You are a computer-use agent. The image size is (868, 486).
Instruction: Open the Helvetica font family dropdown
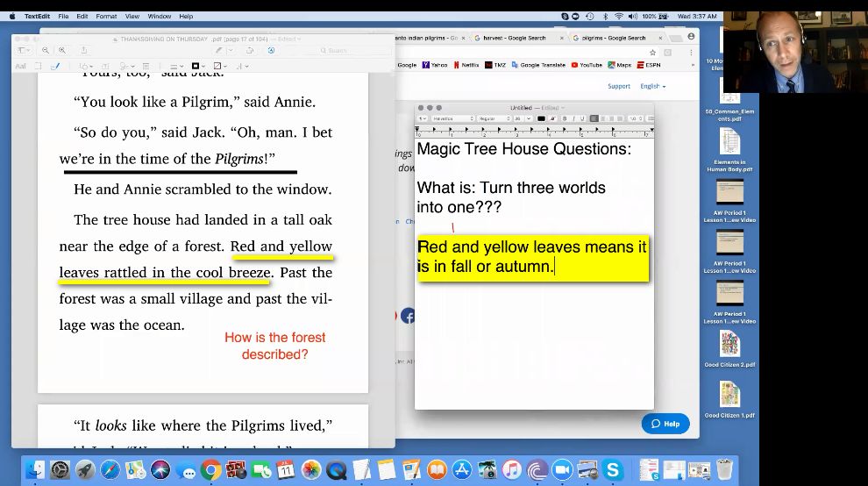coord(452,118)
